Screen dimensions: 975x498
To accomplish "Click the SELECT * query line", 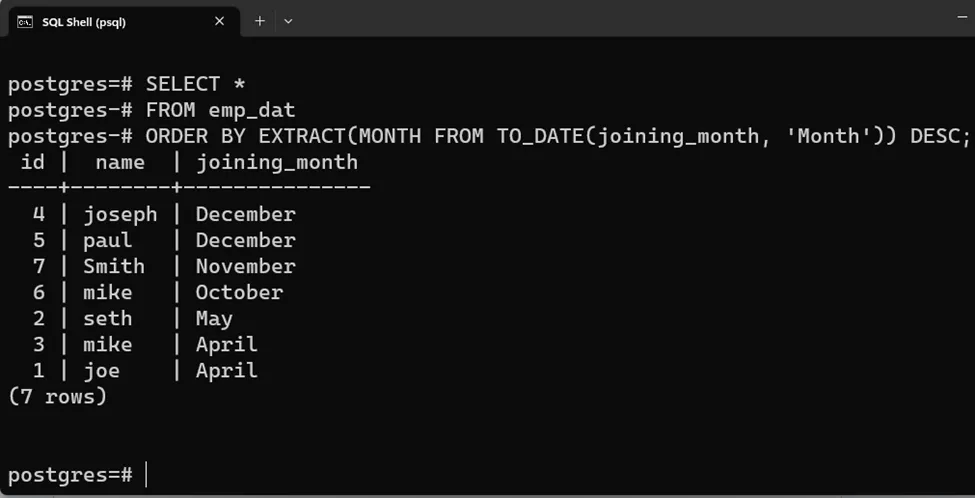I will click(196, 84).
